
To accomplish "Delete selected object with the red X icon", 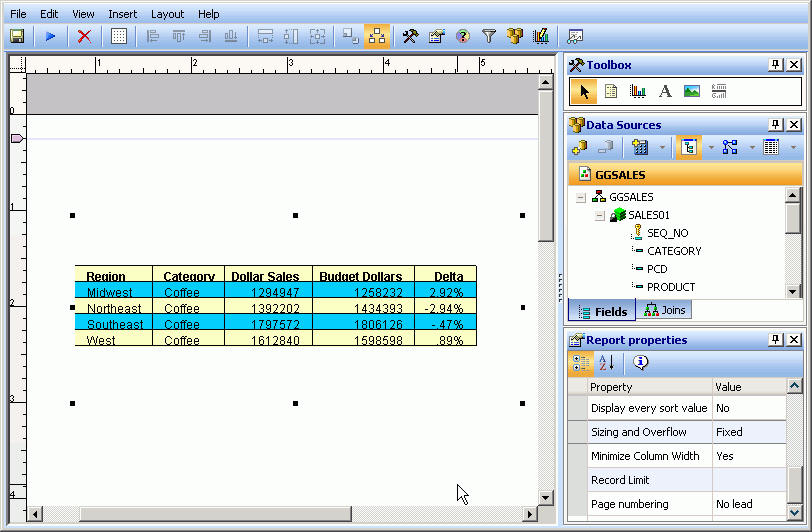I will coord(84,36).
